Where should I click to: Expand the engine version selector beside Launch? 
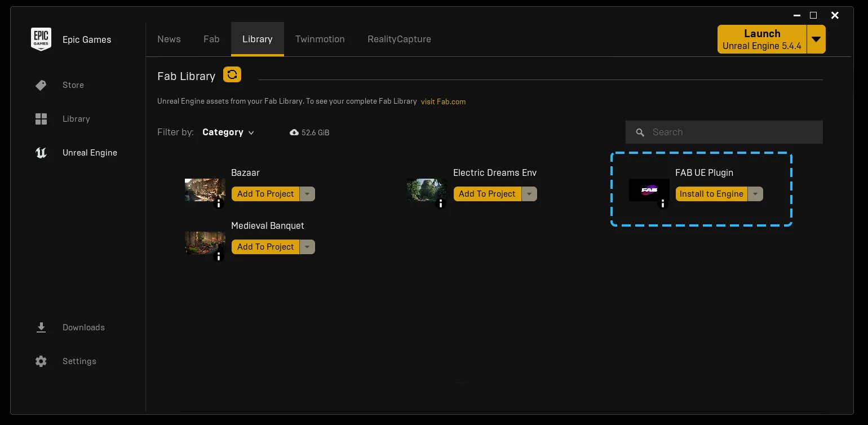click(816, 39)
